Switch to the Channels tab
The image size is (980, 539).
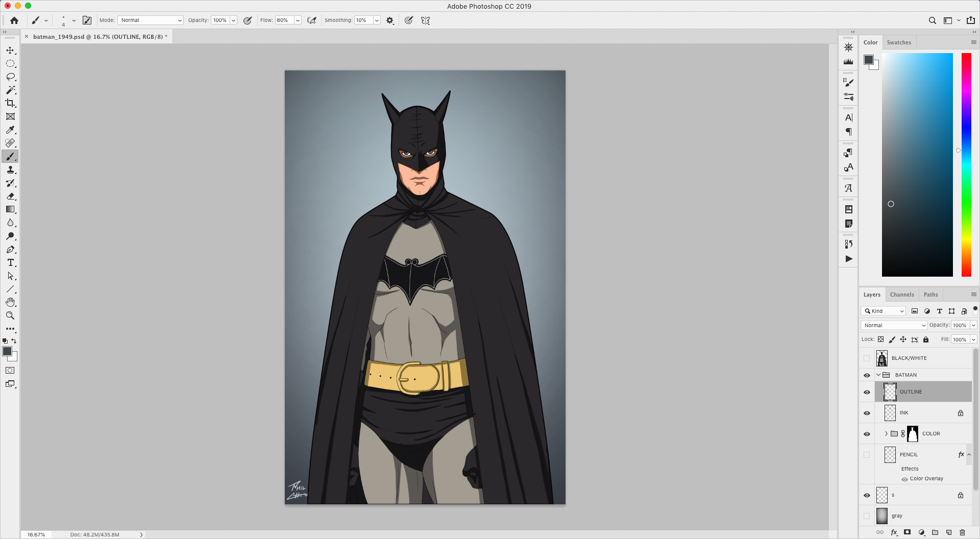coord(901,295)
